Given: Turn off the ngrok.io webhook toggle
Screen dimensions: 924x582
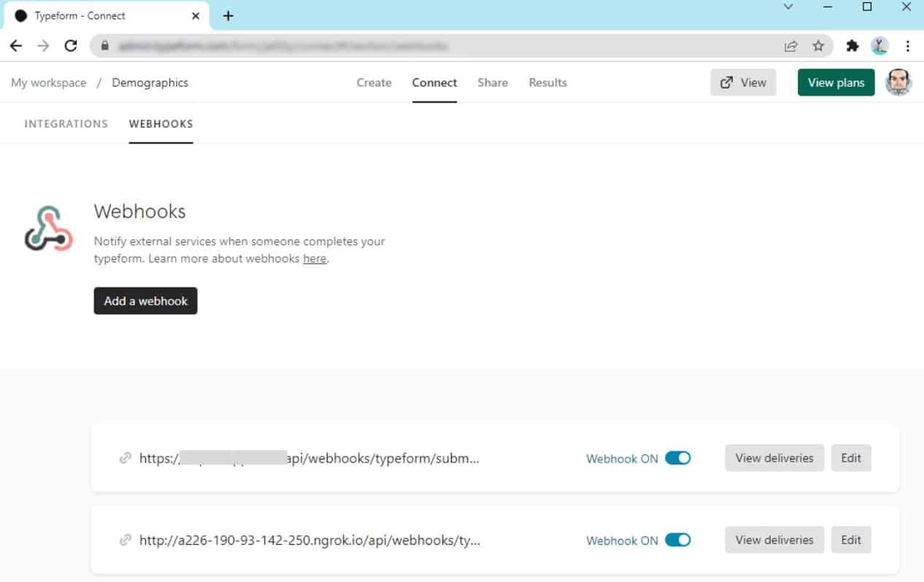Looking at the screenshot, I should pos(678,540).
